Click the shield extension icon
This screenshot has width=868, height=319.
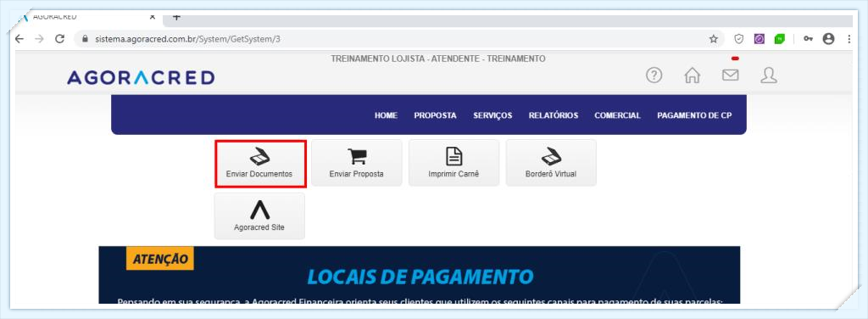coord(738,39)
